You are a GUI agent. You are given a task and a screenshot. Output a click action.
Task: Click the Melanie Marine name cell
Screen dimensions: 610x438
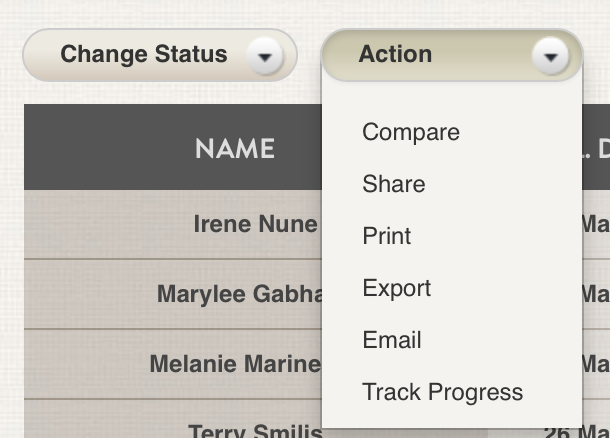click(236, 364)
